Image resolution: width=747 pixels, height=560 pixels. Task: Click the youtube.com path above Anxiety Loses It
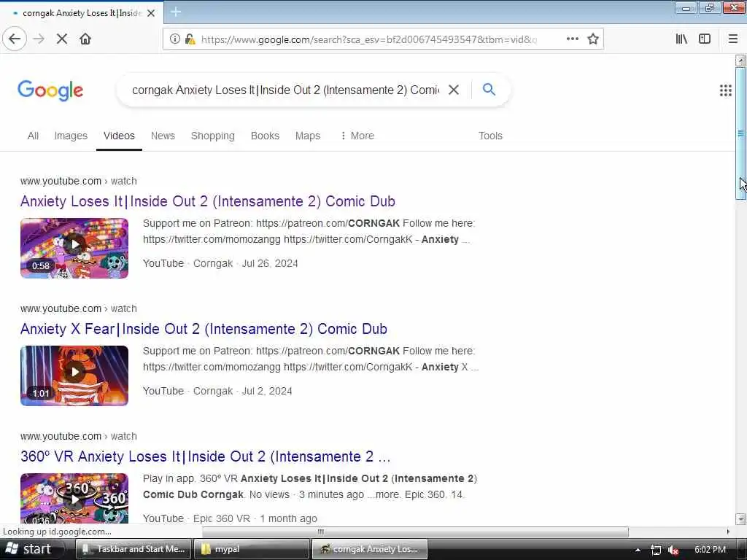click(x=79, y=181)
